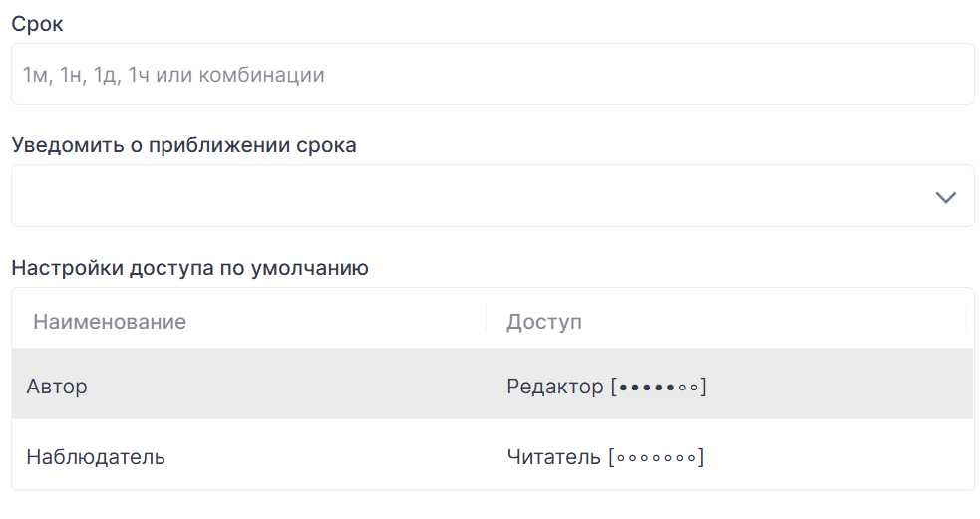Click last hollow dot in Читатель indicator
The width and height of the screenshot is (980, 519).
tap(693, 458)
